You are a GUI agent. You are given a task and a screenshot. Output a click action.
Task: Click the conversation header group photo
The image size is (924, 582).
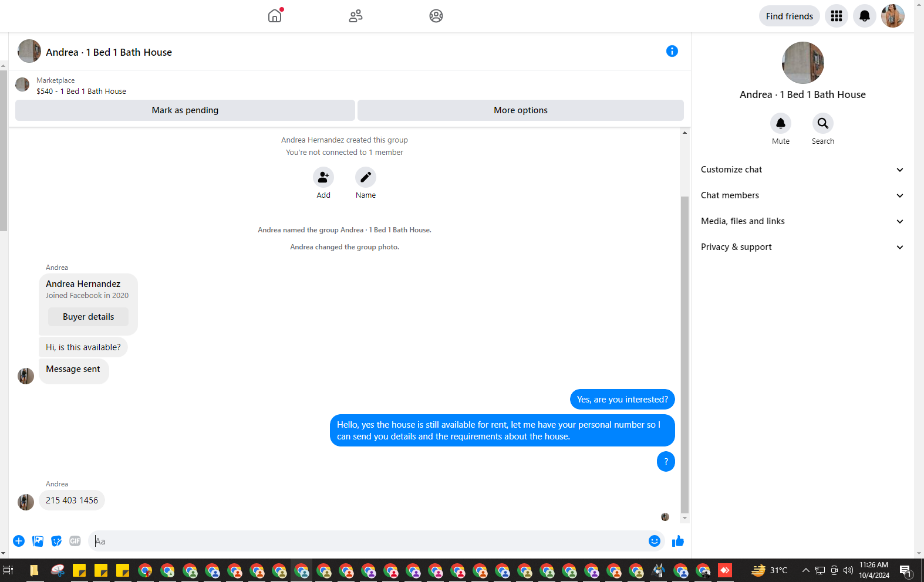tap(29, 51)
